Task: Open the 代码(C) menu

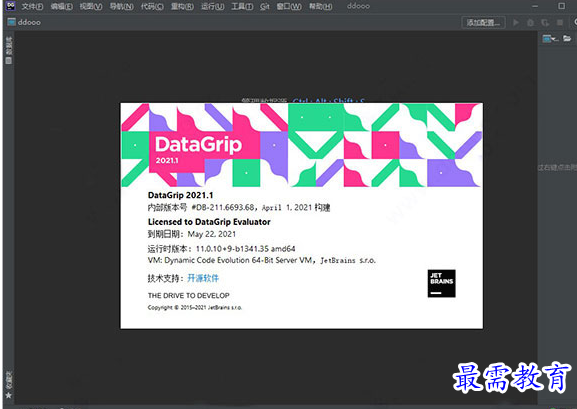Action: click(x=152, y=7)
